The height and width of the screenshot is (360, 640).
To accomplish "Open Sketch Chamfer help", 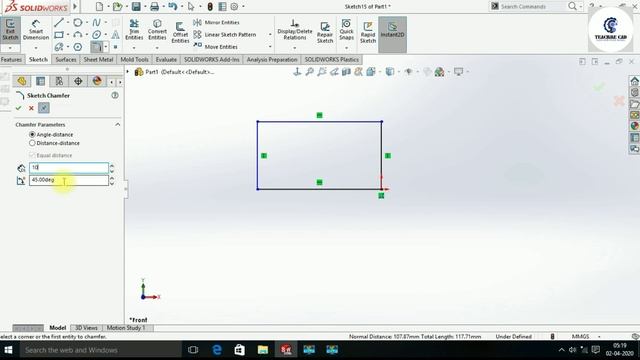I will pos(115,95).
